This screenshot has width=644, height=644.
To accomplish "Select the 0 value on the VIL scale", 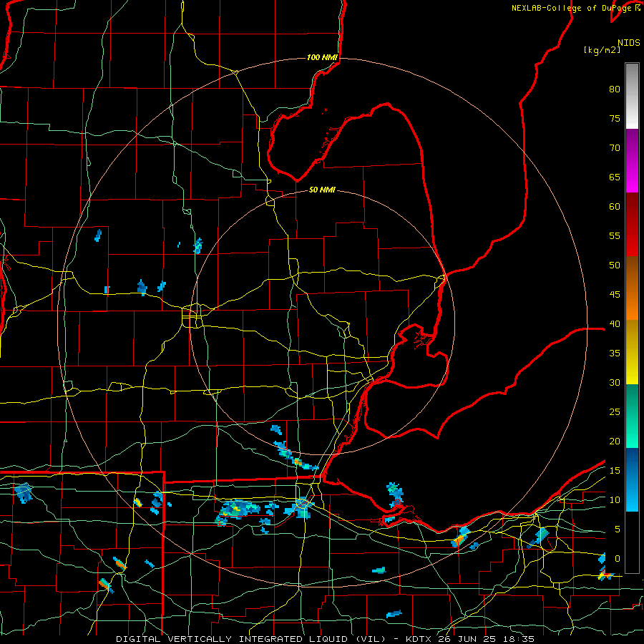I will click(x=618, y=559).
